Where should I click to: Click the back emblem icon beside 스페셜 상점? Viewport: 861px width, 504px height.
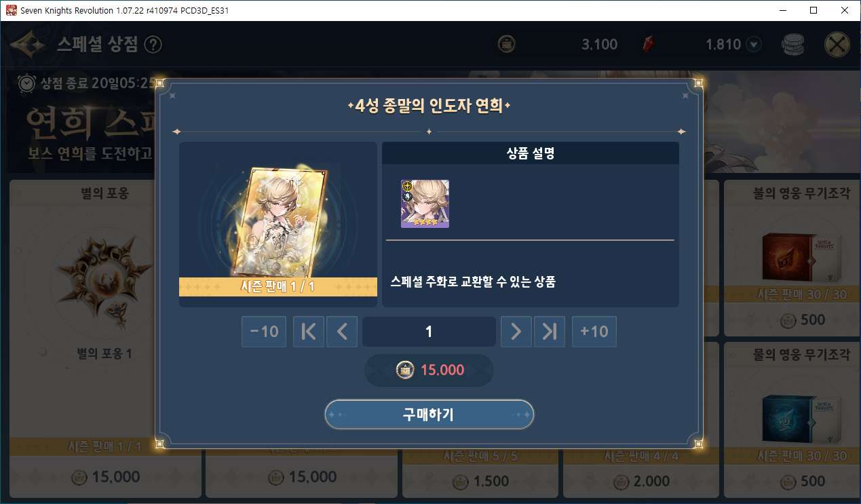point(28,45)
